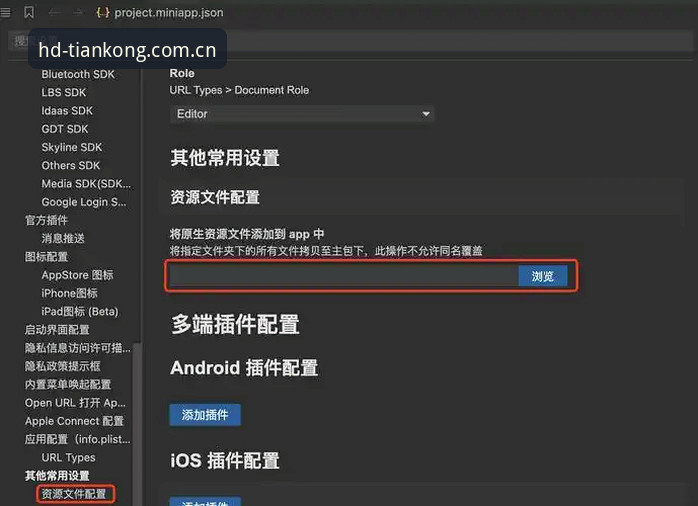Image resolution: width=698 pixels, height=506 pixels.
Task: Click the bookmark icon in the top bar
Action: pos(29,12)
